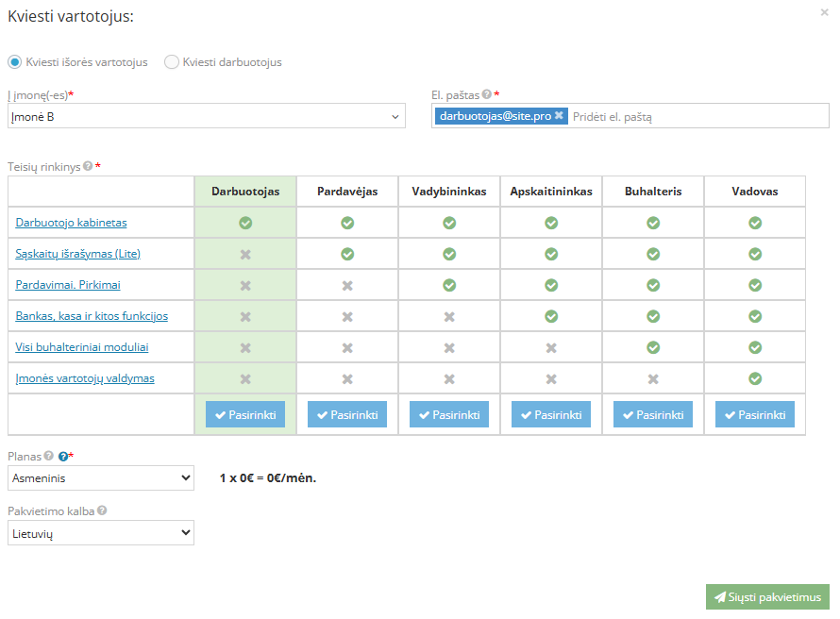Send invitations with Siųsti pakvietimus
This screenshot has width=840, height=619.
[x=767, y=597]
